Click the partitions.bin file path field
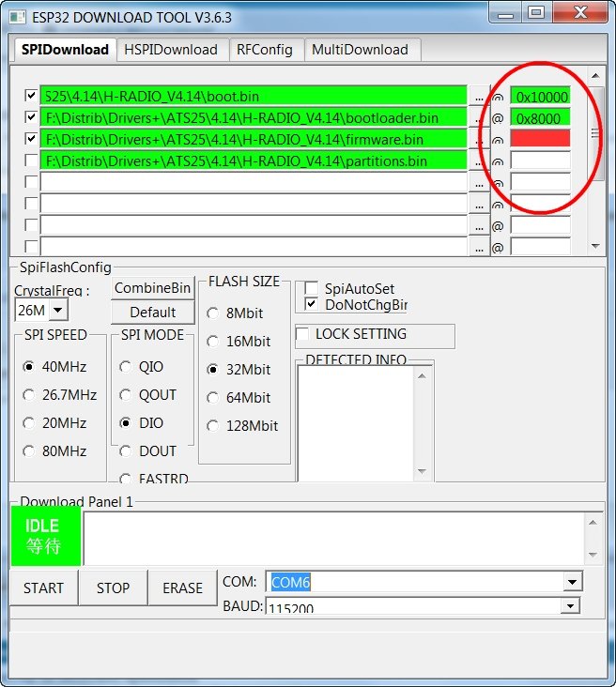The width and height of the screenshot is (616, 687). tap(254, 160)
